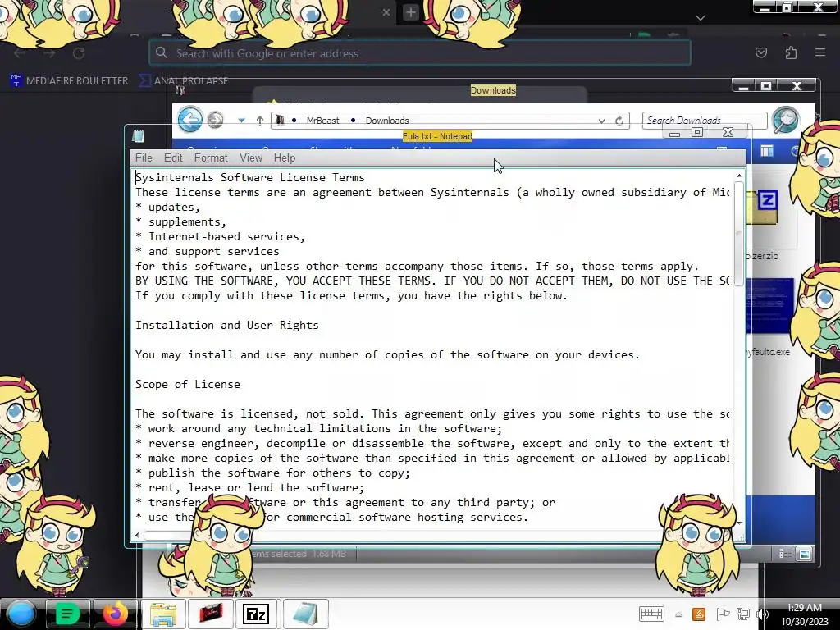This screenshot has height=630, width=840.
Task: Click the '* and support services' line
Action: pos(208,251)
